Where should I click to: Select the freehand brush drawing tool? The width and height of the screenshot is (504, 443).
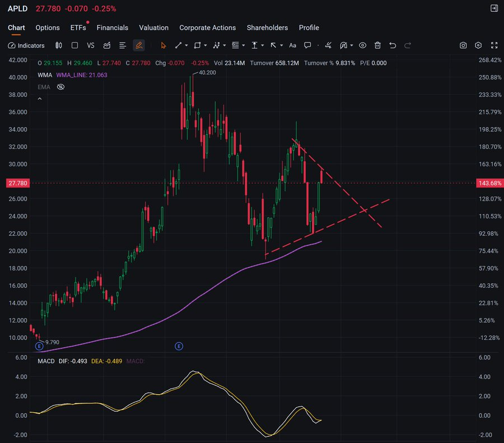click(328, 45)
